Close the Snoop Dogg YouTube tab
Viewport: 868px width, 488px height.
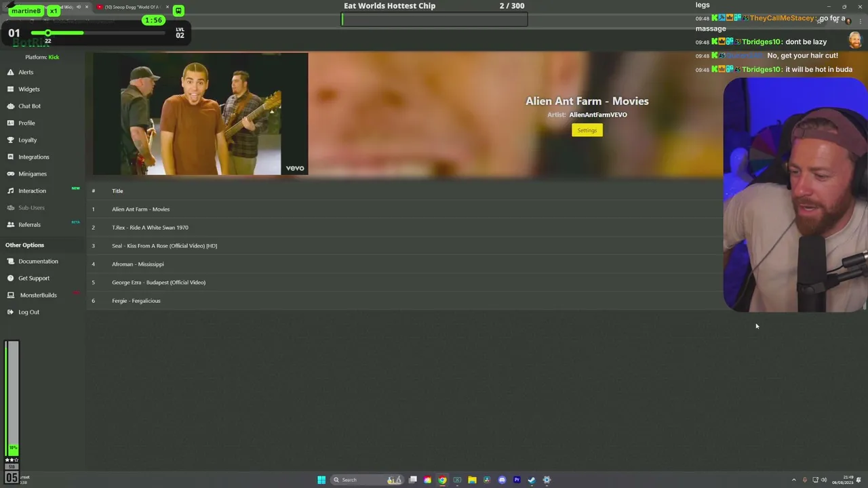pos(167,7)
